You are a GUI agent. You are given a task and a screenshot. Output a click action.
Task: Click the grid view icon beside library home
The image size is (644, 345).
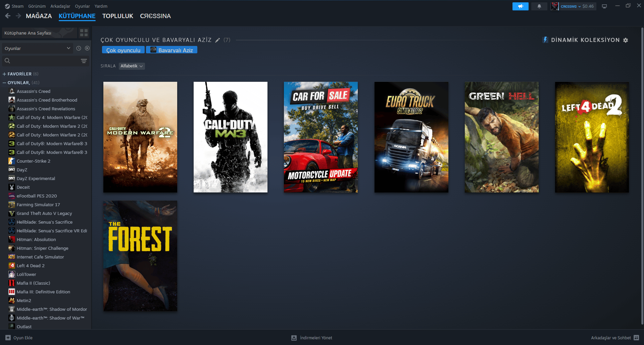[84, 33]
